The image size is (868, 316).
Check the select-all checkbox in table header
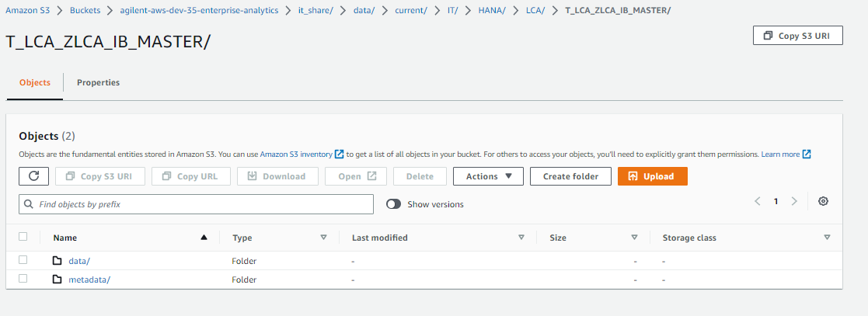(x=23, y=238)
